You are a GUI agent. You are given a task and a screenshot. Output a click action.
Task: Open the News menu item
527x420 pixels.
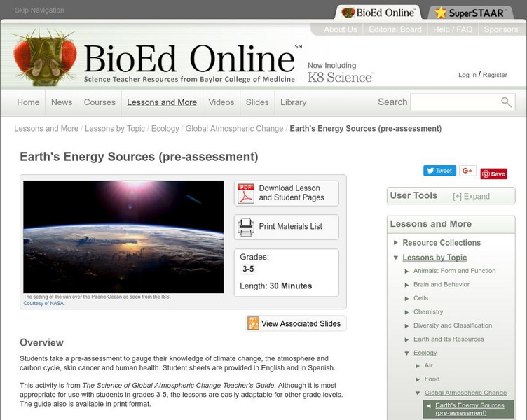pyautogui.click(x=62, y=102)
